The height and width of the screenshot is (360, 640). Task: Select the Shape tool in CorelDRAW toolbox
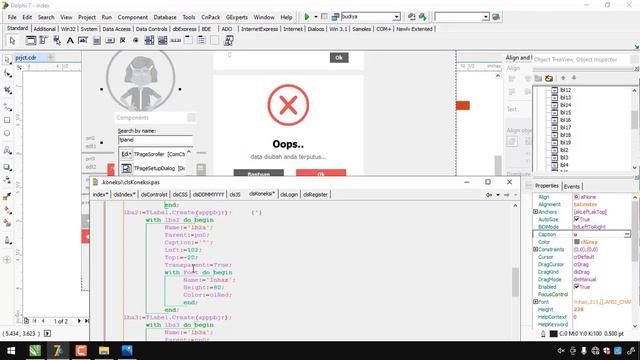click(7, 74)
